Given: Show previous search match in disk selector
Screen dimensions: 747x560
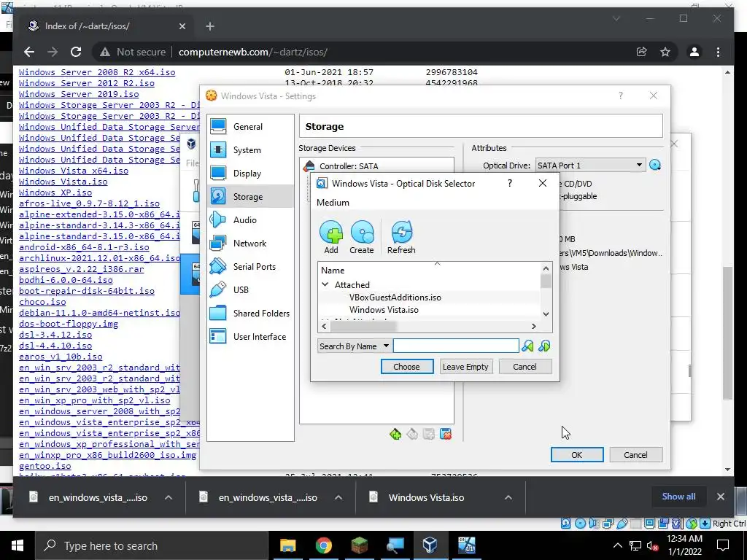Looking at the screenshot, I should (527, 346).
